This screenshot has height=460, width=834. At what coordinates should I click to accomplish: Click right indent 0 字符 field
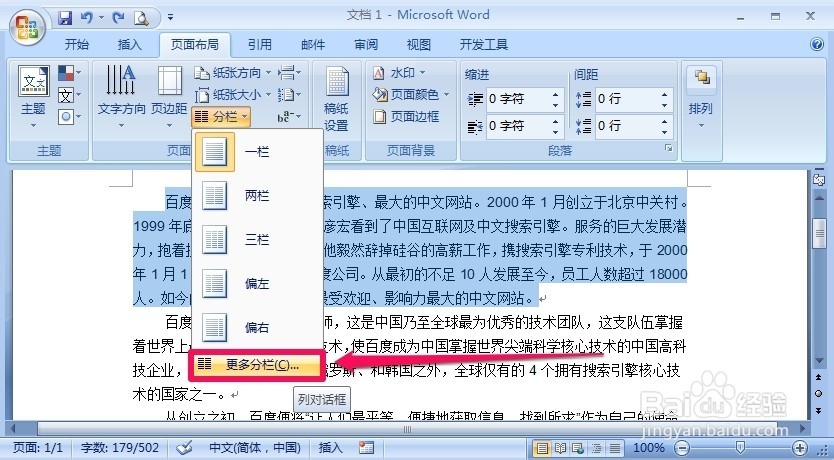pyautogui.click(x=517, y=126)
